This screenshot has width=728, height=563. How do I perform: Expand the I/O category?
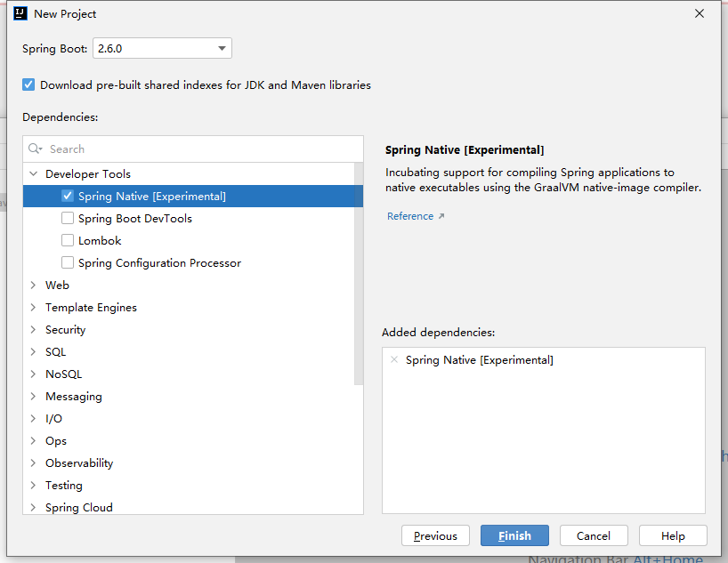click(x=33, y=419)
